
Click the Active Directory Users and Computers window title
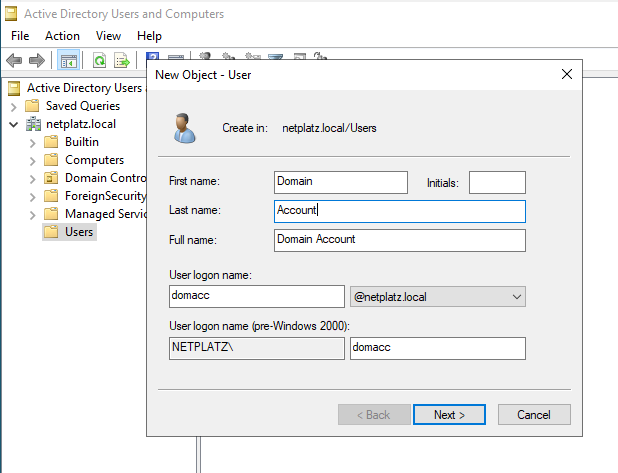tap(124, 14)
